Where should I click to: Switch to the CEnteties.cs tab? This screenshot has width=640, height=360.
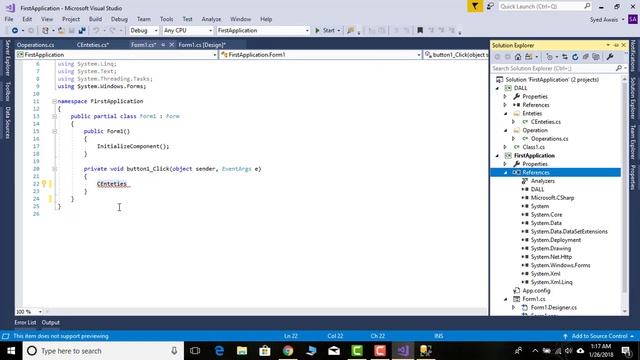[x=93, y=45]
